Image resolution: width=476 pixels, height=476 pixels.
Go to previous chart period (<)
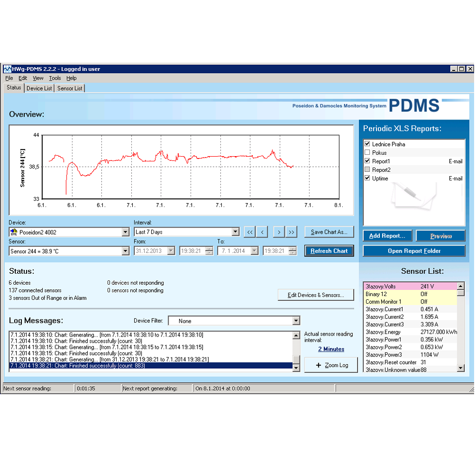pyautogui.click(x=262, y=232)
